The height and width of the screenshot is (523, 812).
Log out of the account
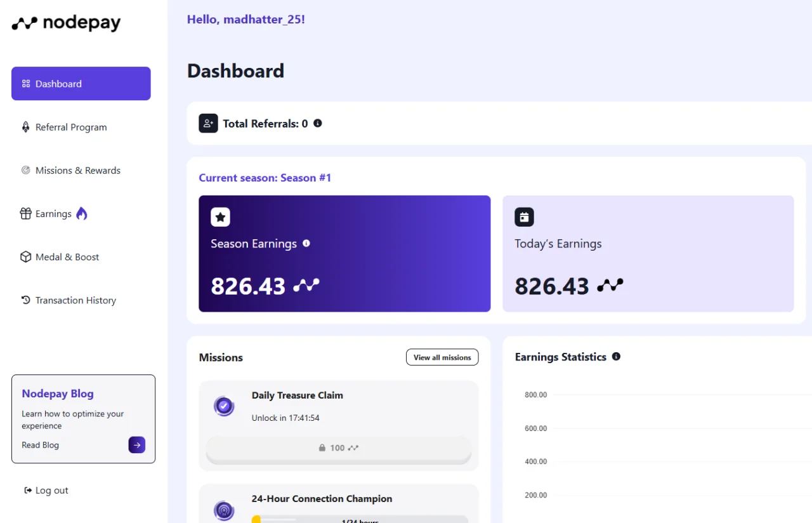51,490
